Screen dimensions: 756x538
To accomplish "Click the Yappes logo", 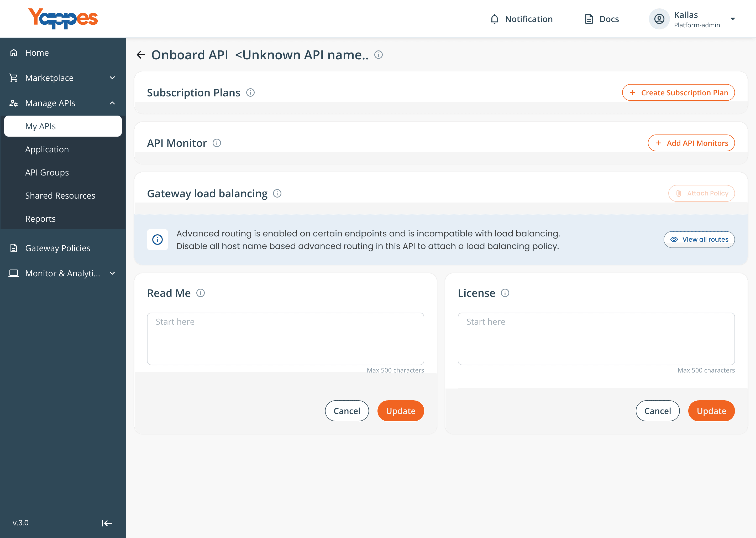I will pyautogui.click(x=63, y=19).
